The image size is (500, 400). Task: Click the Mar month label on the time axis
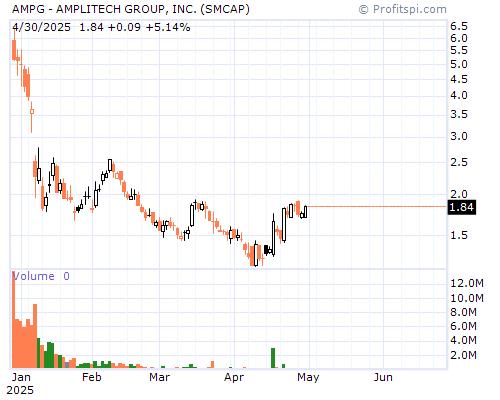point(159,377)
